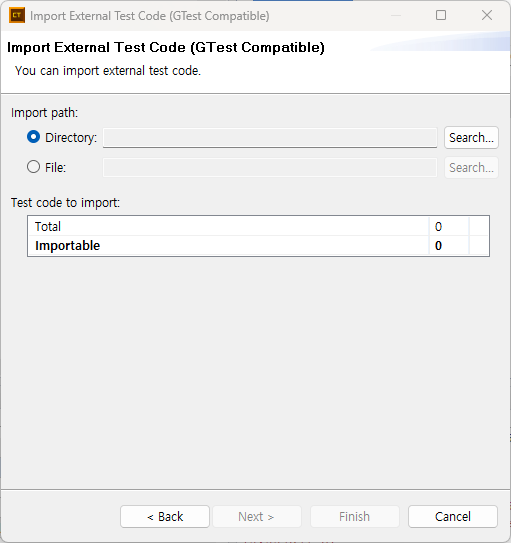Select the Directory radio button
The height and width of the screenshot is (543, 511).
(34, 137)
